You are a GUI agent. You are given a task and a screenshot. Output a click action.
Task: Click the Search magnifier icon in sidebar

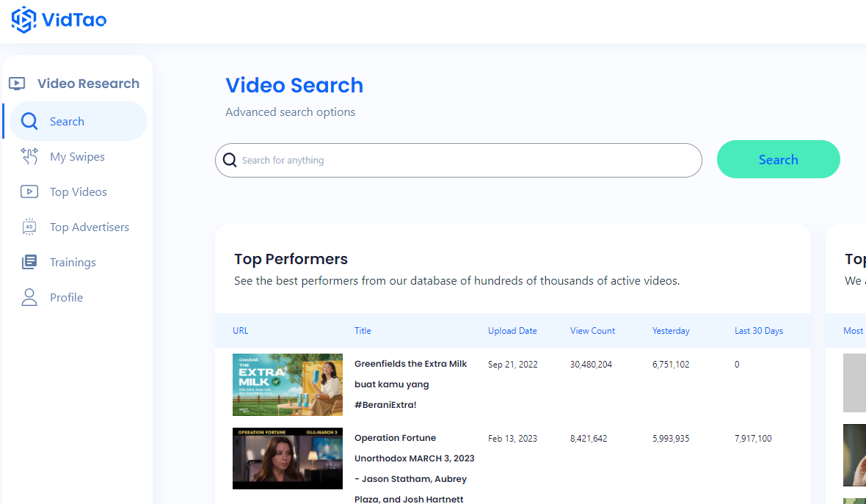point(29,122)
